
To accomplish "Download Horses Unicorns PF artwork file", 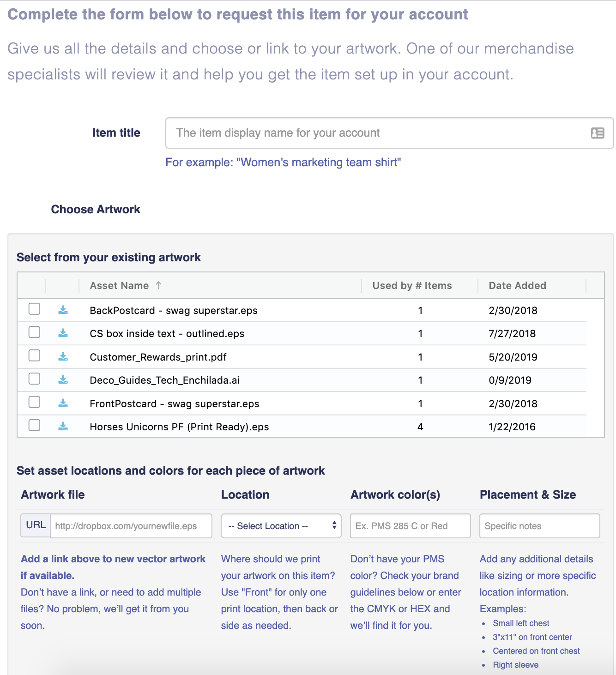I will pos(63,426).
